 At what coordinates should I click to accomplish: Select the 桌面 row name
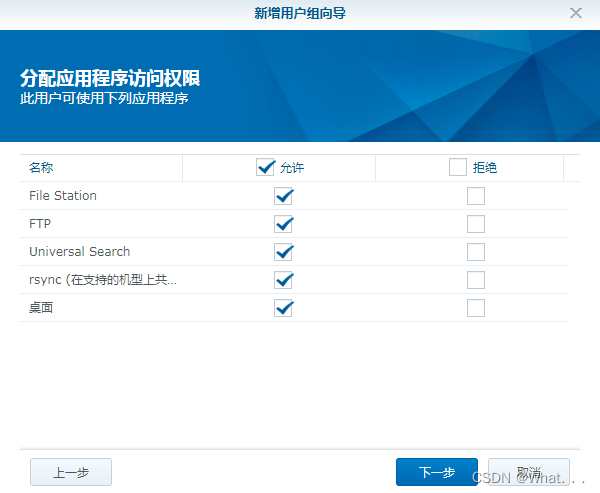tap(41, 308)
